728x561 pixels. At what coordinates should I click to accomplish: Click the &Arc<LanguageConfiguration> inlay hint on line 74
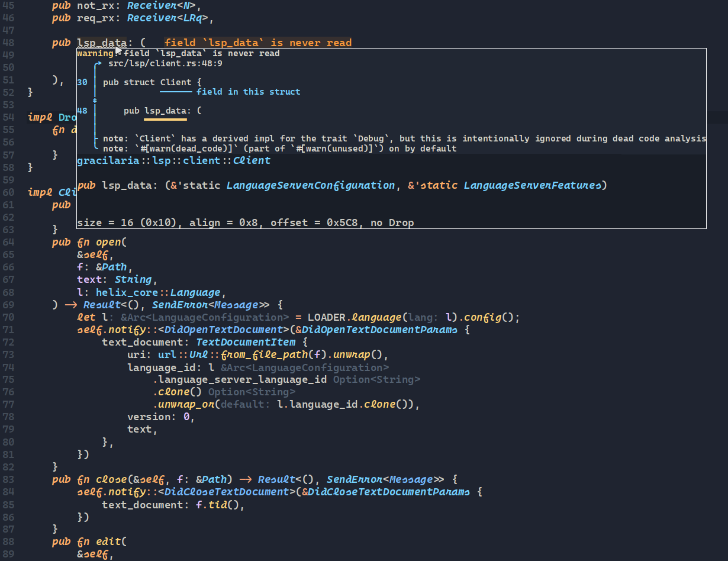click(x=305, y=367)
